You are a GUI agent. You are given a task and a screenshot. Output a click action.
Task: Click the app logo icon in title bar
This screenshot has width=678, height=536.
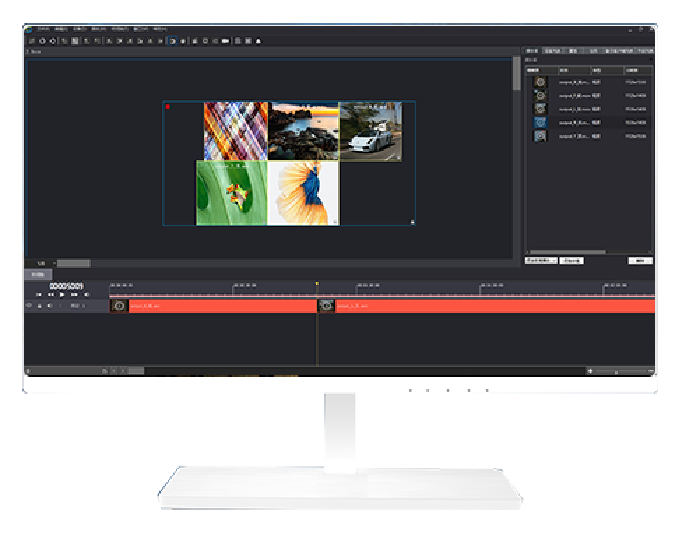pyautogui.click(x=29, y=29)
